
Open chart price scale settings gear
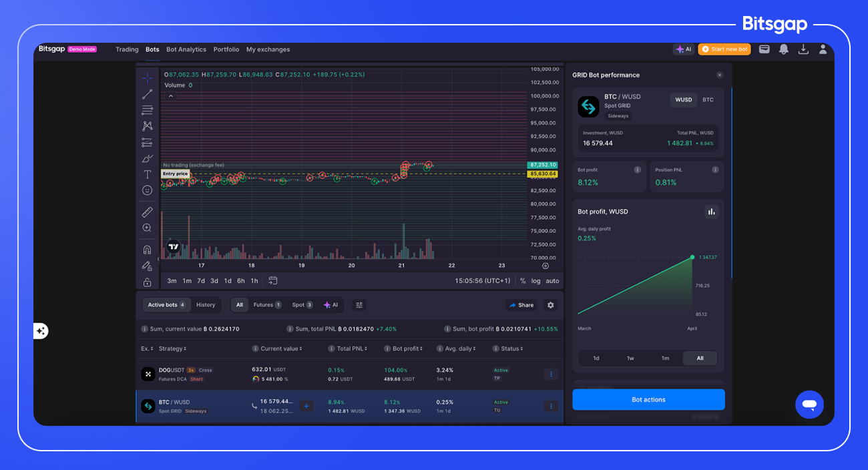(x=546, y=266)
